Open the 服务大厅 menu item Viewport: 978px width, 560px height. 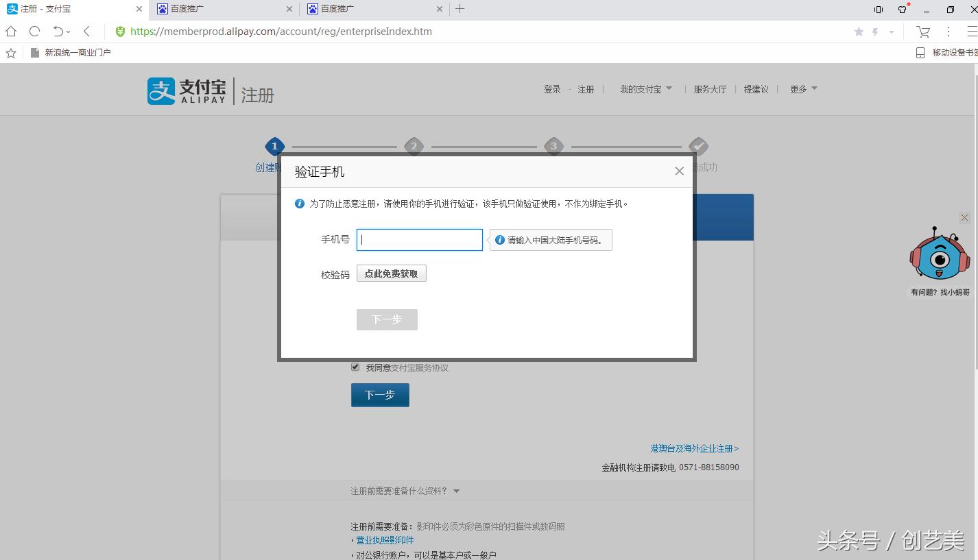(710, 88)
